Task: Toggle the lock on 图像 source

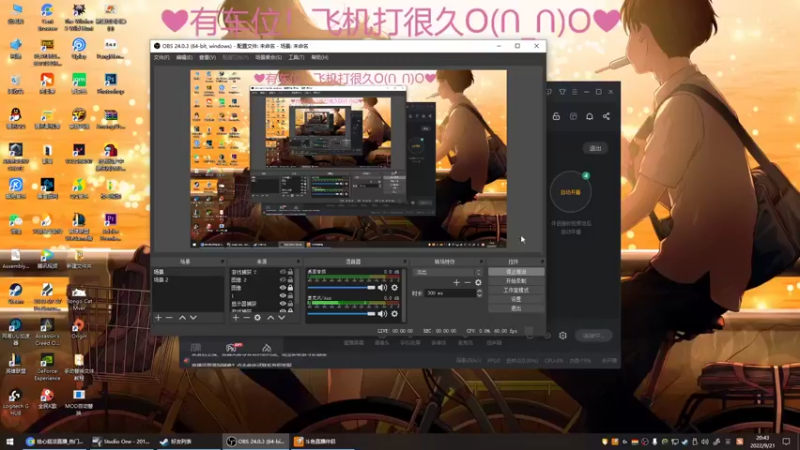Action: click(x=290, y=288)
